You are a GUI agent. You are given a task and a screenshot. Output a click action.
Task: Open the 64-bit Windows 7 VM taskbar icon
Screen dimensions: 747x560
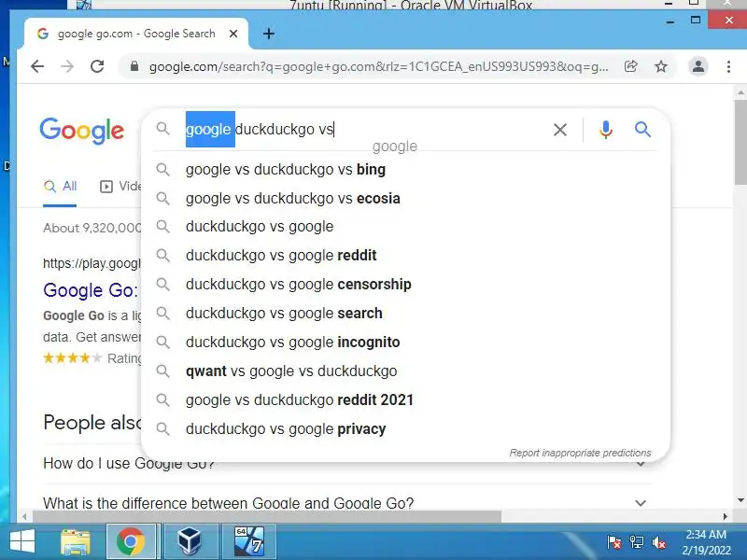pyautogui.click(x=248, y=541)
